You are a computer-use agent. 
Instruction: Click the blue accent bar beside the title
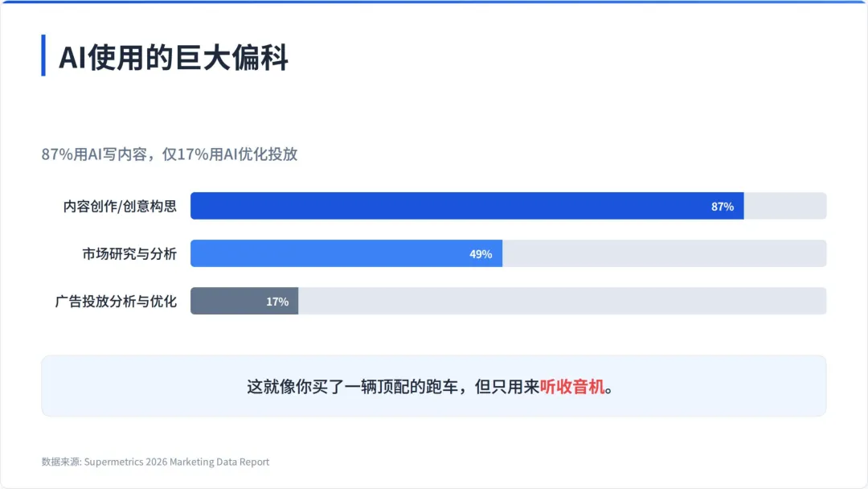click(43, 55)
